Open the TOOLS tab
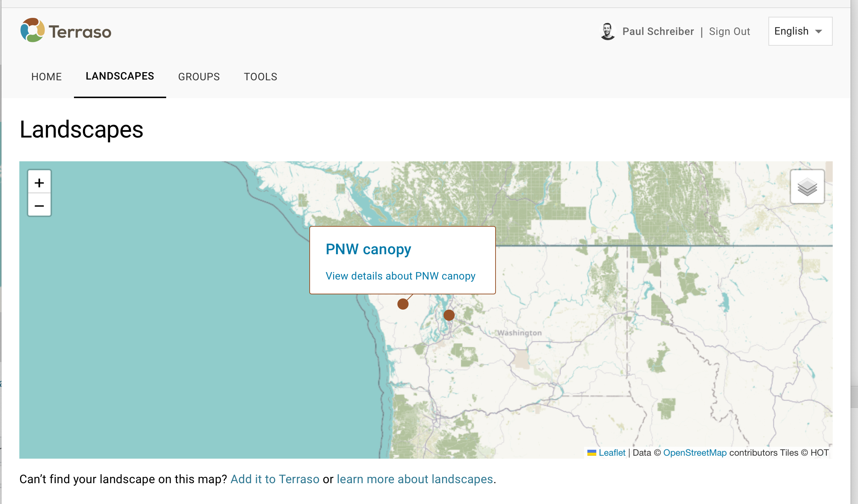Image resolution: width=858 pixels, height=504 pixels. [x=260, y=77]
